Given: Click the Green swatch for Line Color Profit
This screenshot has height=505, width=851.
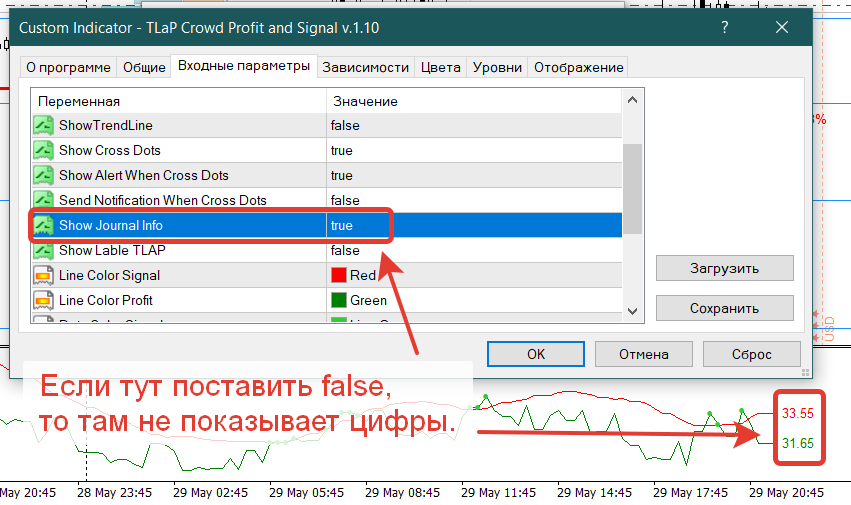Looking at the screenshot, I should (x=339, y=300).
